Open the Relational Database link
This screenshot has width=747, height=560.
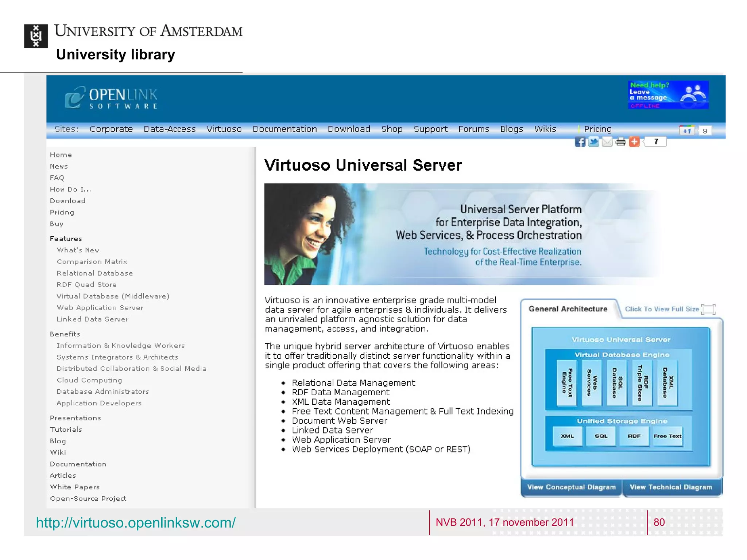click(x=95, y=273)
